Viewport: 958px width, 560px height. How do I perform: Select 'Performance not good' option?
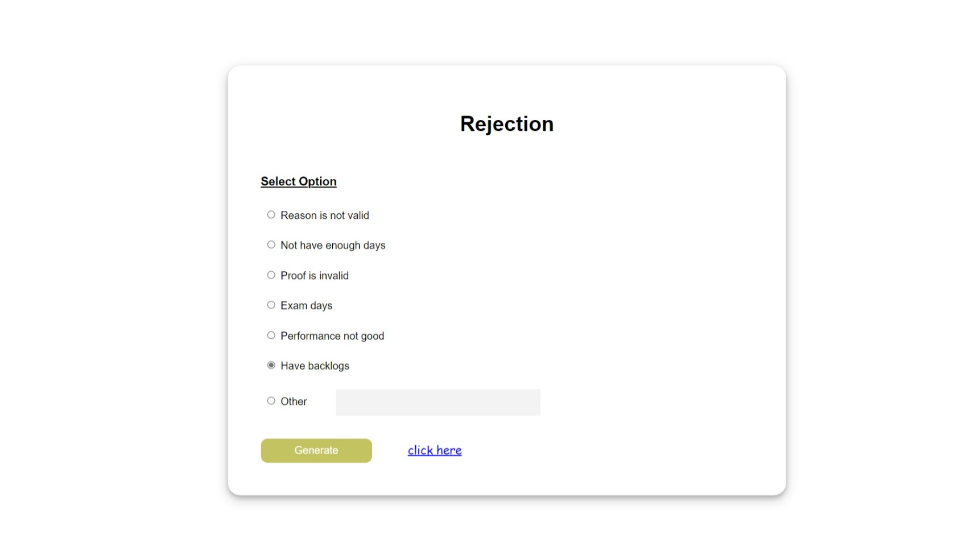271,335
